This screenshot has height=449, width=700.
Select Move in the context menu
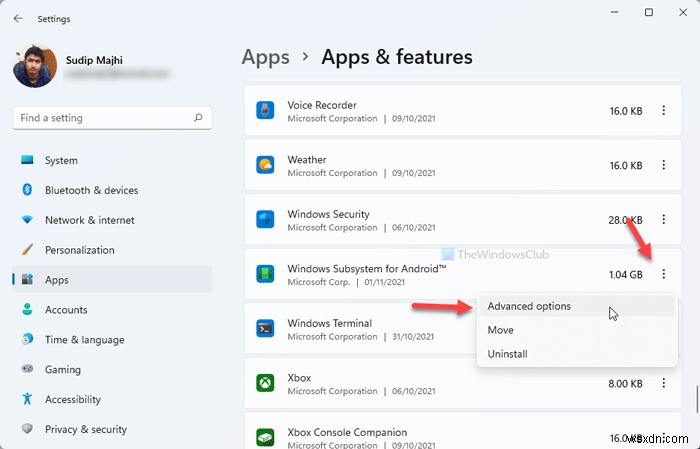[501, 330]
